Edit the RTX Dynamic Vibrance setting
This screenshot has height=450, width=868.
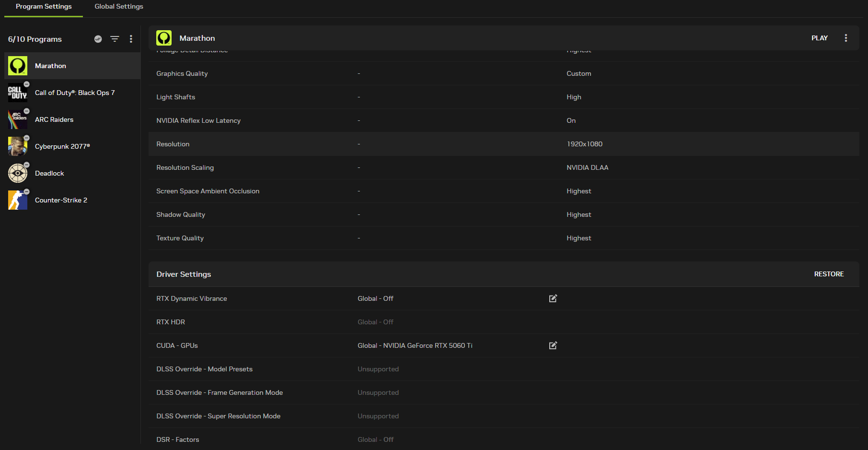[553, 298]
